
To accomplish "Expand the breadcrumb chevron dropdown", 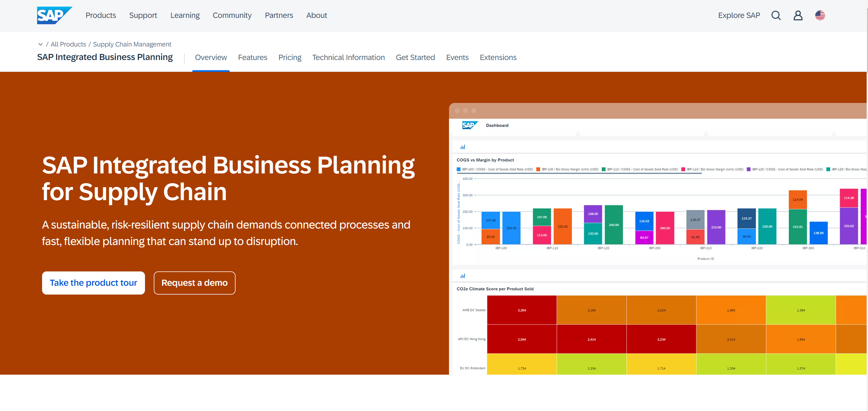I will 40,44.
